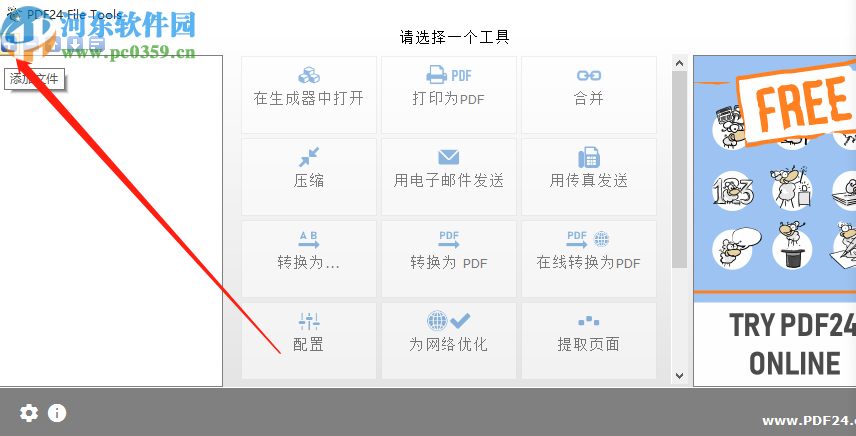Click the remove file minus icon
The width and height of the screenshot is (856, 436).
click(31, 44)
